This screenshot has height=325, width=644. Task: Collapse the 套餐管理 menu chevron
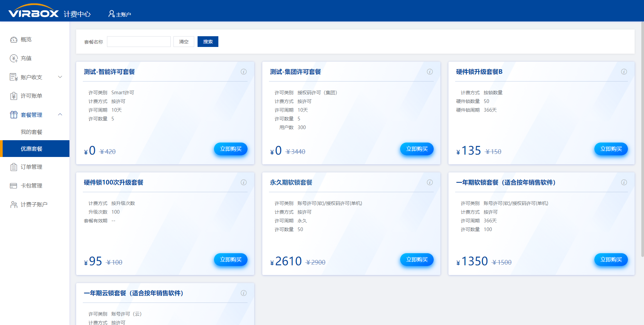[60, 115]
